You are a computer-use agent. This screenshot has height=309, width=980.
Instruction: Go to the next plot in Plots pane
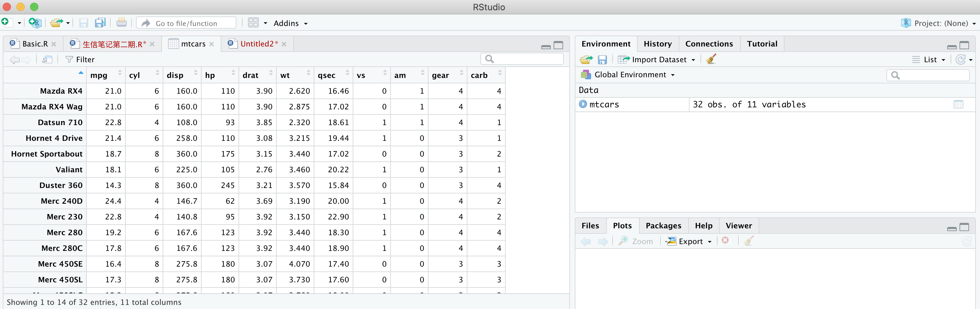click(x=603, y=241)
